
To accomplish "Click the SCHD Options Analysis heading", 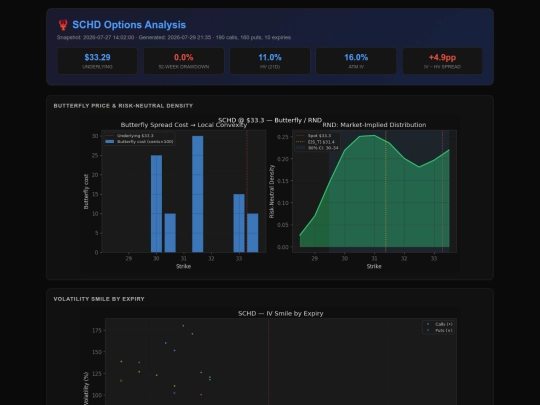I will pyautogui.click(x=129, y=25).
